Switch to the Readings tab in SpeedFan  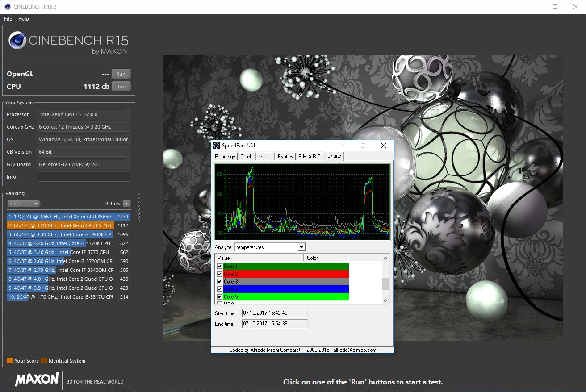pos(225,157)
